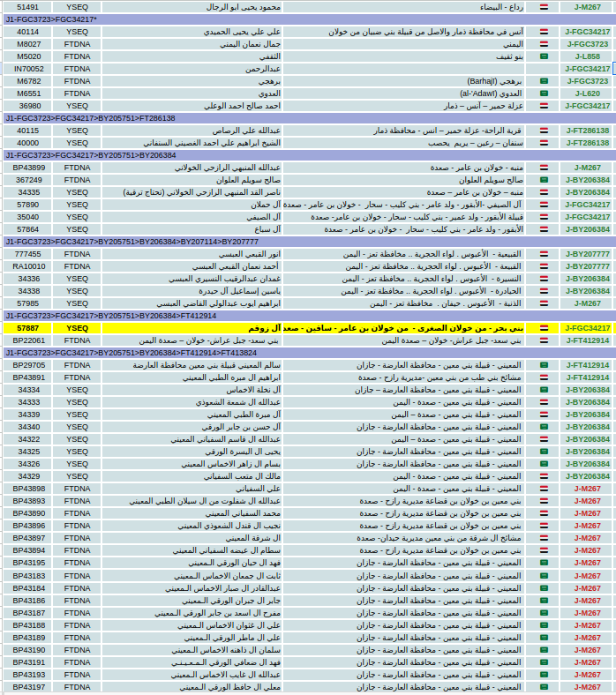616x695 pixels.
Task: Click the YSEQ cell in highlighted row 57887
Action: (77, 328)
